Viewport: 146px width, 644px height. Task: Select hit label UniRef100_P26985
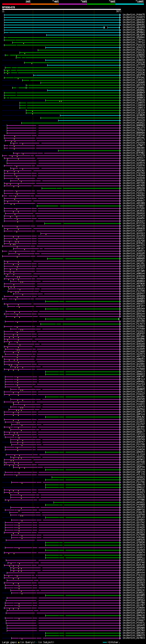click(133, 82)
